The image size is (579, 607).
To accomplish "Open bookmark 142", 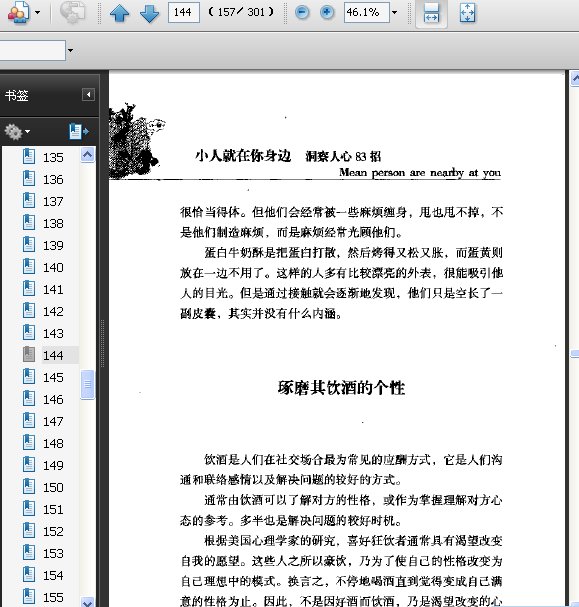I will (x=53, y=311).
